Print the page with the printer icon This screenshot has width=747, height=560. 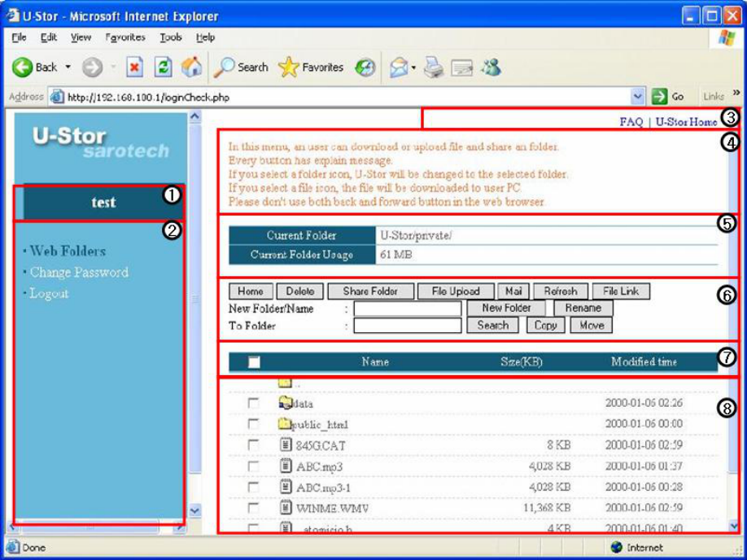pyautogui.click(x=434, y=68)
